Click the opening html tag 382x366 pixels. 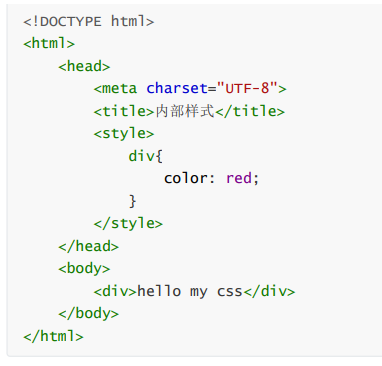pos(49,44)
